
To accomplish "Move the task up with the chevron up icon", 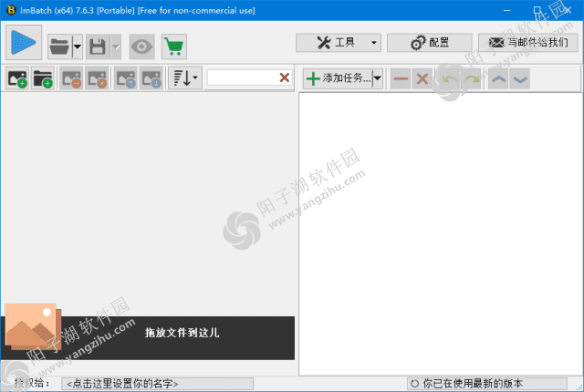I will (498, 78).
